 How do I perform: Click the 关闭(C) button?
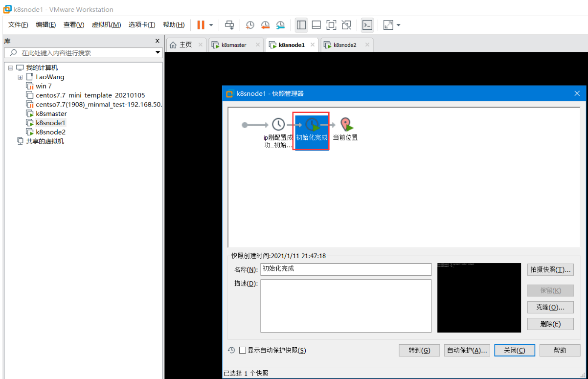pos(515,350)
